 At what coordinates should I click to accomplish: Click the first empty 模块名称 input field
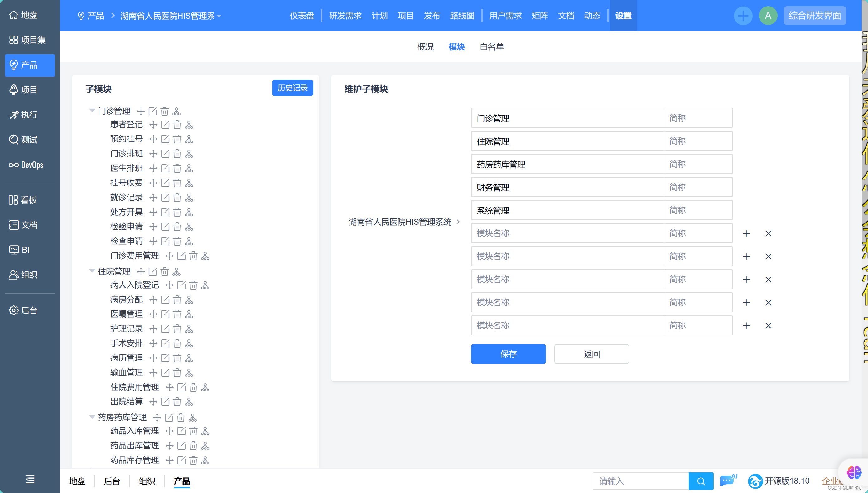click(x=567, y=233)
